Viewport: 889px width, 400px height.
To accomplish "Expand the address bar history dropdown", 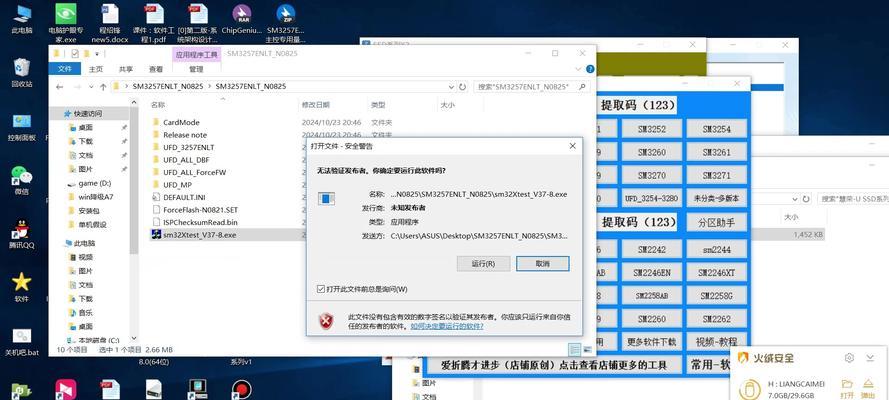I will point(451,87).
